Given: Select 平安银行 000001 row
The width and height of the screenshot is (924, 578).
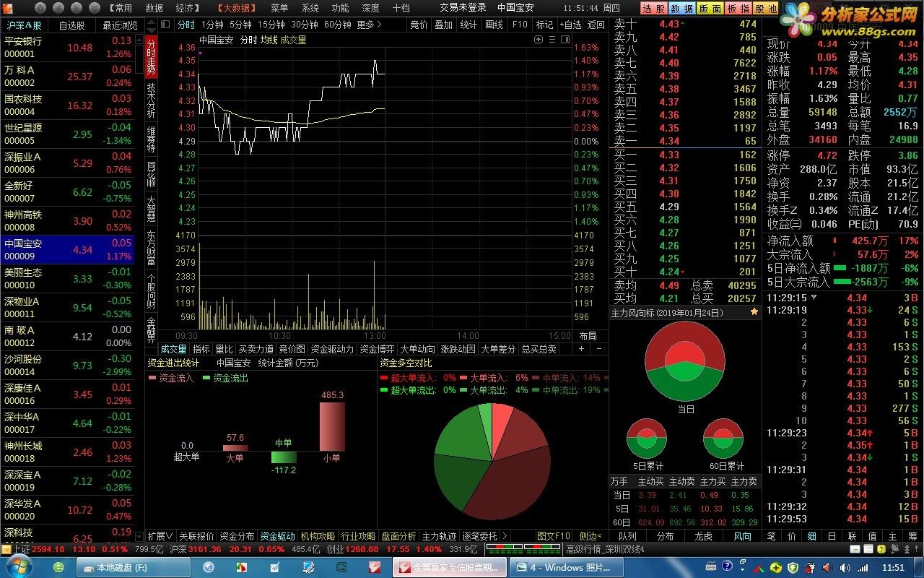Looking at the screenshot, I should (68, 48).
